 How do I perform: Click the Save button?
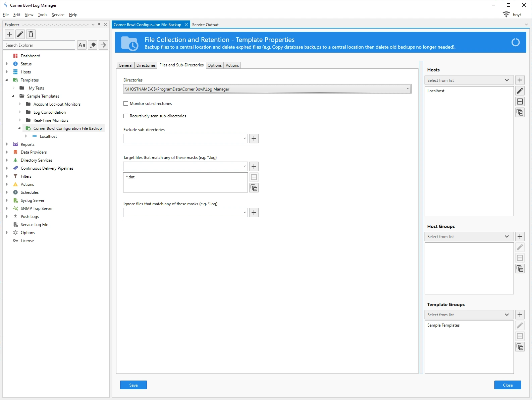(133, 385)
